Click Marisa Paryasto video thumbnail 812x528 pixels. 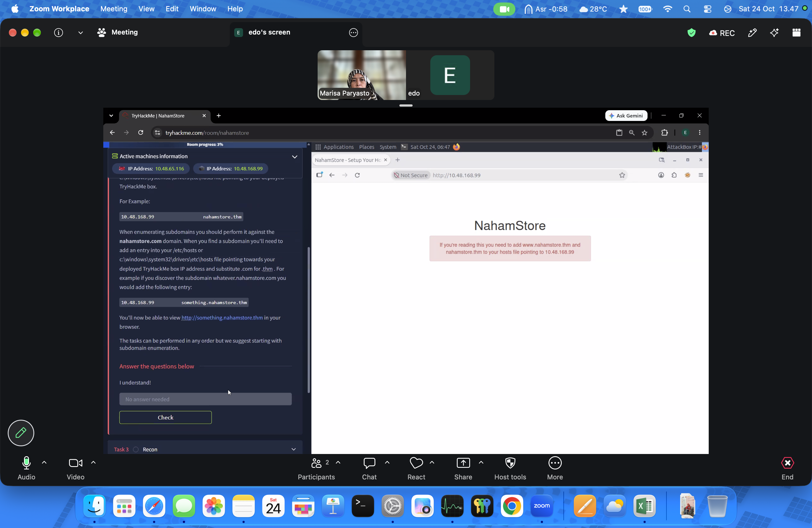pyautogui.click(x=362, y=75)
